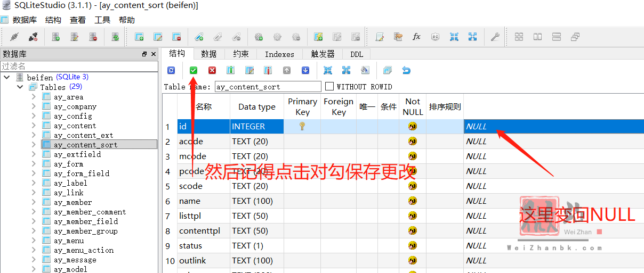Open the SQL functions editor (fx) icon

(x=416, y=37)
